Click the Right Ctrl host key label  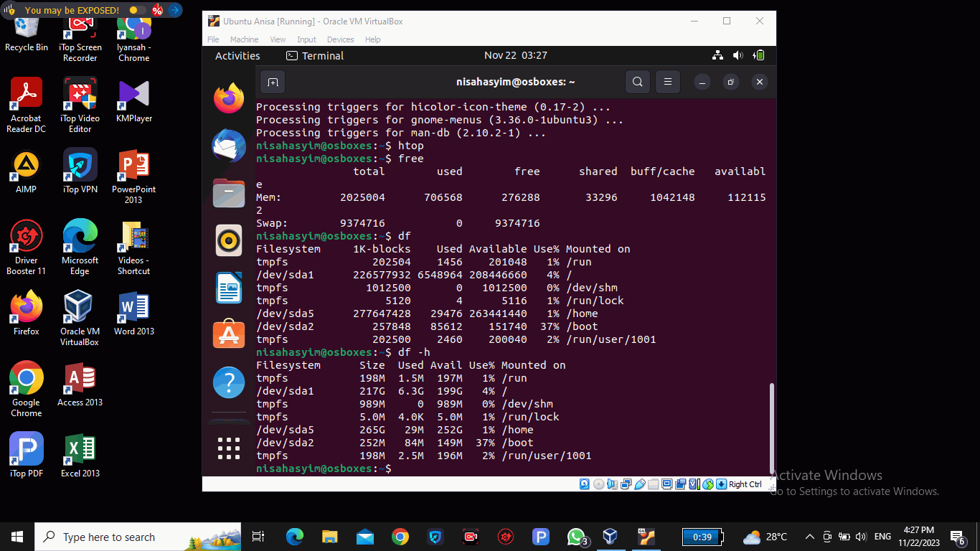[745, 484]
